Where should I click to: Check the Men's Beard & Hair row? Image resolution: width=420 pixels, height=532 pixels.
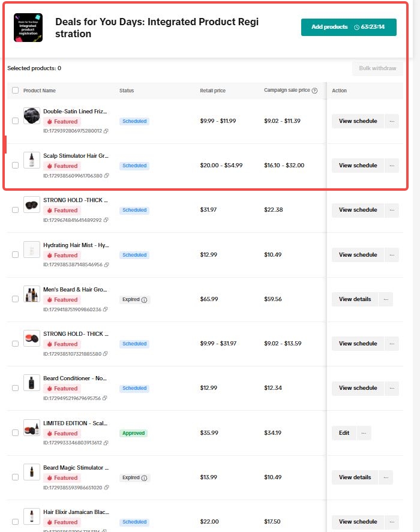[16, 299]
